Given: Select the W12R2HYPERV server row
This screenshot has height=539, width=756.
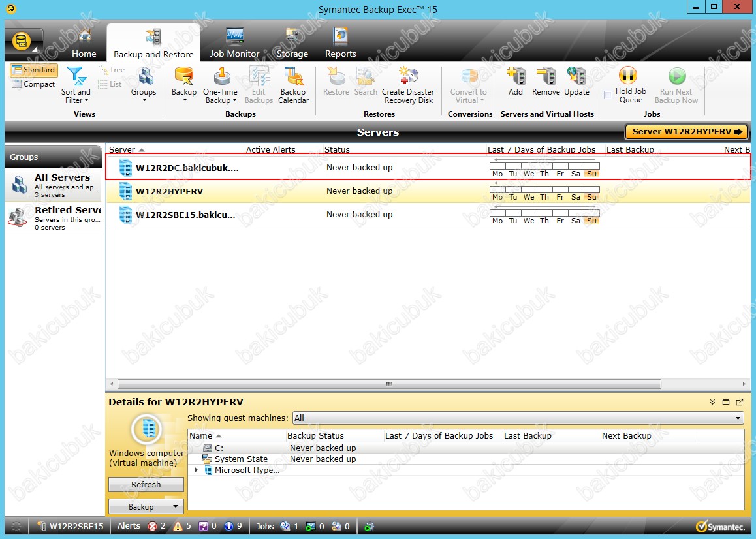Looking at the screenshot, I should point(428,191).
